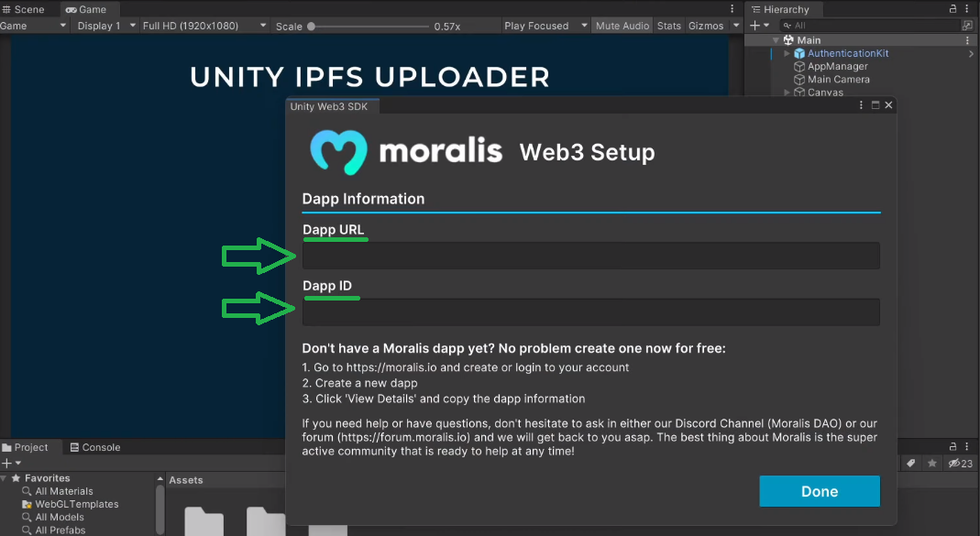The image size is (980, 536).
Task: Open the Display 1 dropdown
Action: point(106,26)
